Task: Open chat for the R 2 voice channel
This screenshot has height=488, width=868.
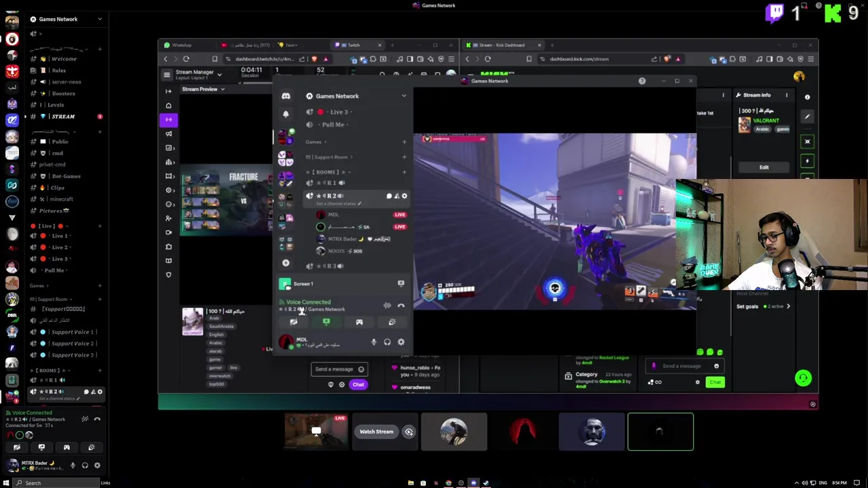Action: point(86,392)
